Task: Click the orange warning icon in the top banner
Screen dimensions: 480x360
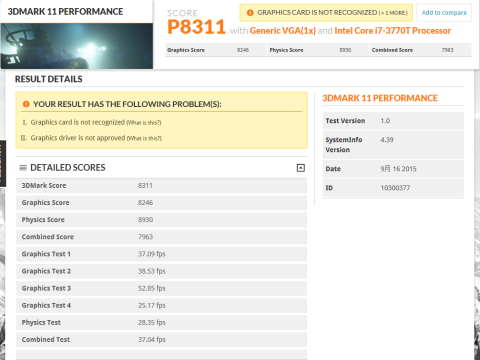Action: pos(250,13)
